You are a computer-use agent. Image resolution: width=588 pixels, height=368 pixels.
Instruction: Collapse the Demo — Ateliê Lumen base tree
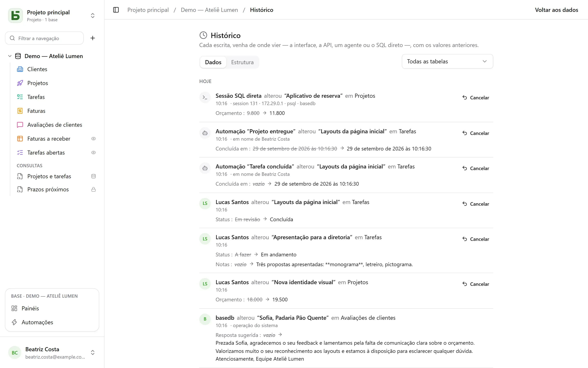coord(10,56)
